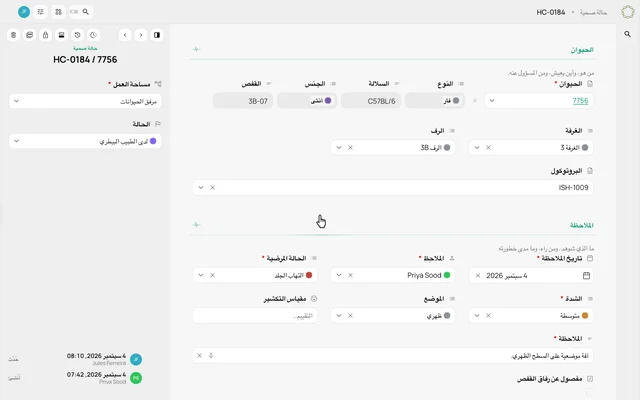The image size is (640, 400).
Task: Go to previous record with left chevron
Action: pos(125,35)
